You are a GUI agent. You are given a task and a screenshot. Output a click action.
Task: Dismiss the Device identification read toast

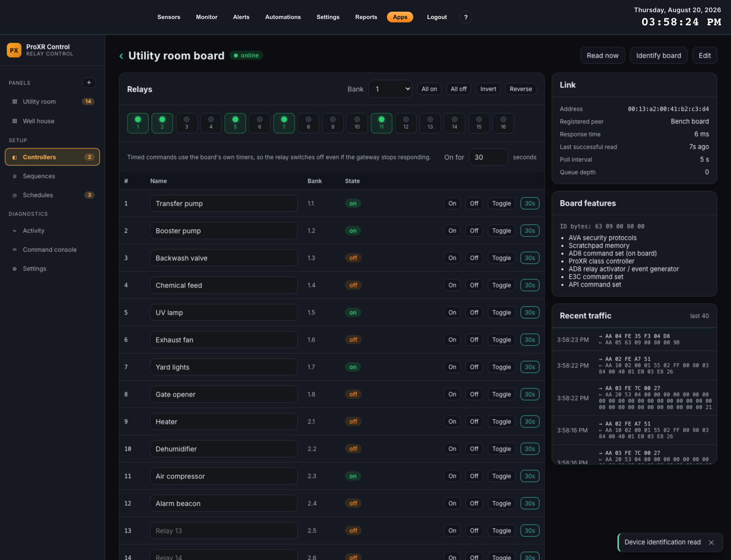tap(711, 542)
